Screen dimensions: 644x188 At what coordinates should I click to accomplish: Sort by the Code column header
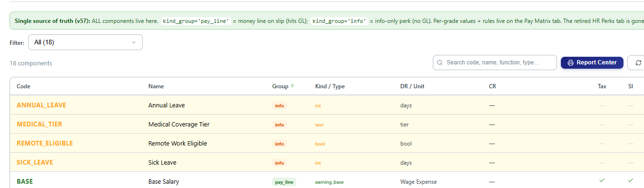tap(23, 86)
